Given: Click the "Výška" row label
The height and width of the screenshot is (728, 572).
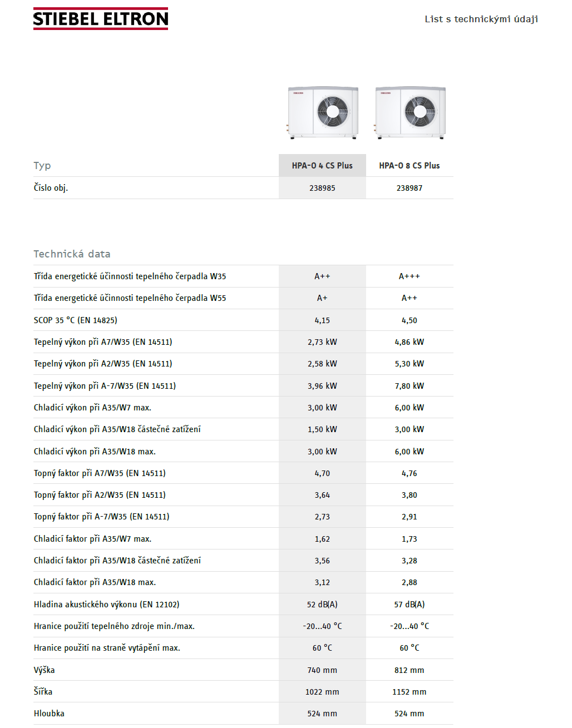Looking at the screenshot, I should [45, 670].
